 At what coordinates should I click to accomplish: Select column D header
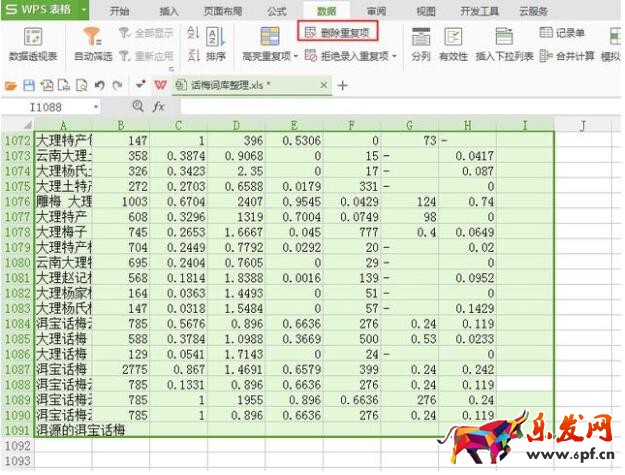[236, 124]
